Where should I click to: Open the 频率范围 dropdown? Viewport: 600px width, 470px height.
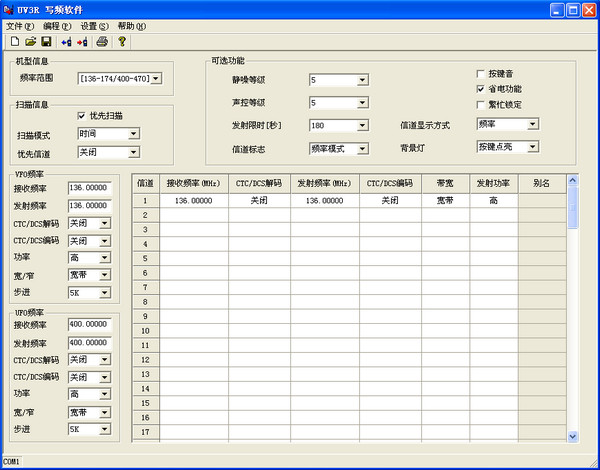tap(155, 78)
